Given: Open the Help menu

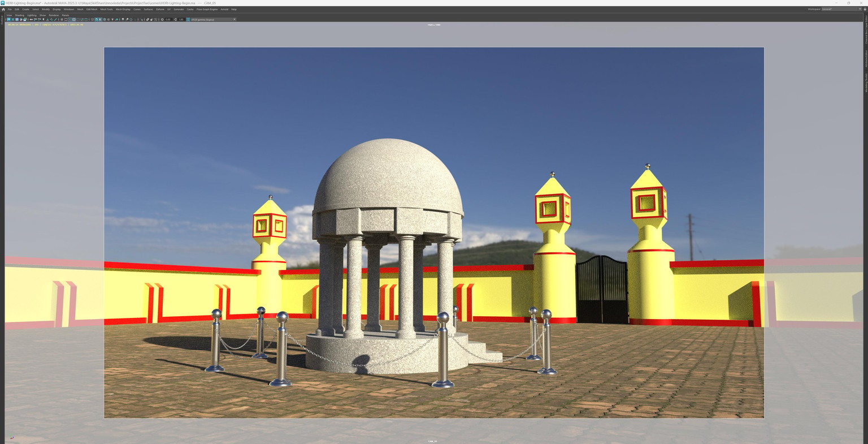Looking at the screenshot, I should click(234, 9).
